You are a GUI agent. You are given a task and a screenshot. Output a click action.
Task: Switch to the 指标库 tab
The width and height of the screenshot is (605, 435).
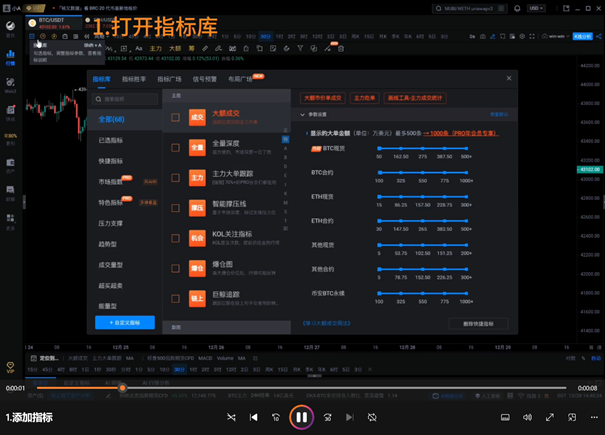[101, 79]
